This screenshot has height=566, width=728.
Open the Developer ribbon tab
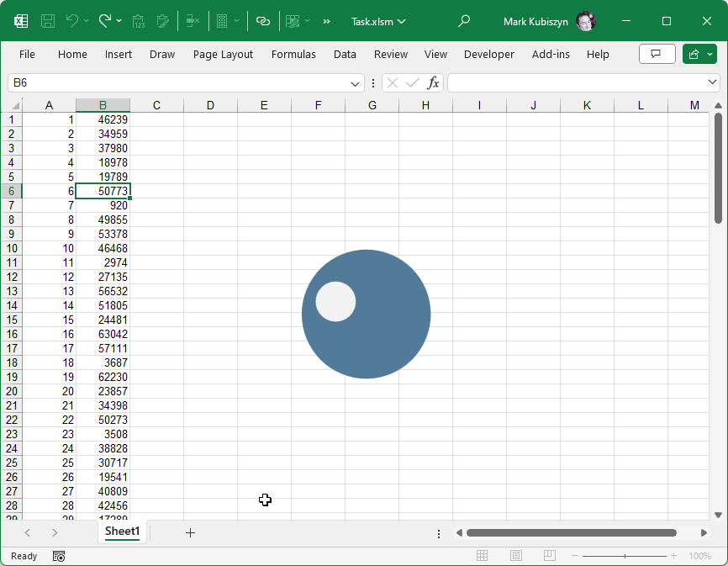click(x=488, y=54)
